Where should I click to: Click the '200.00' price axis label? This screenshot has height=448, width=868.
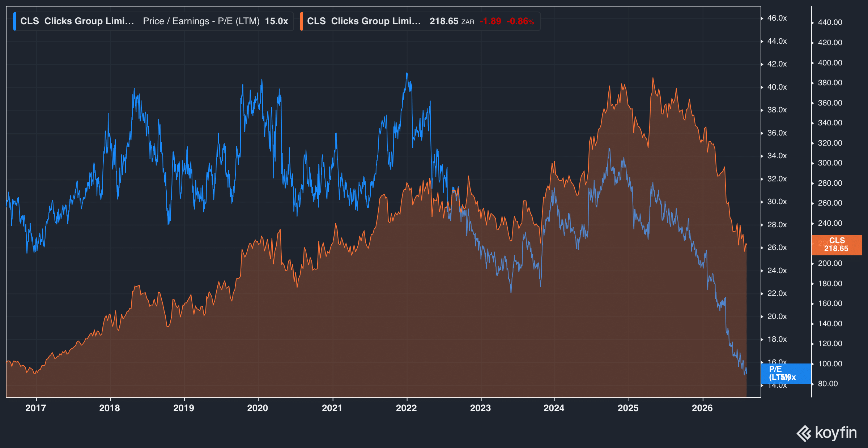(830, 263)
